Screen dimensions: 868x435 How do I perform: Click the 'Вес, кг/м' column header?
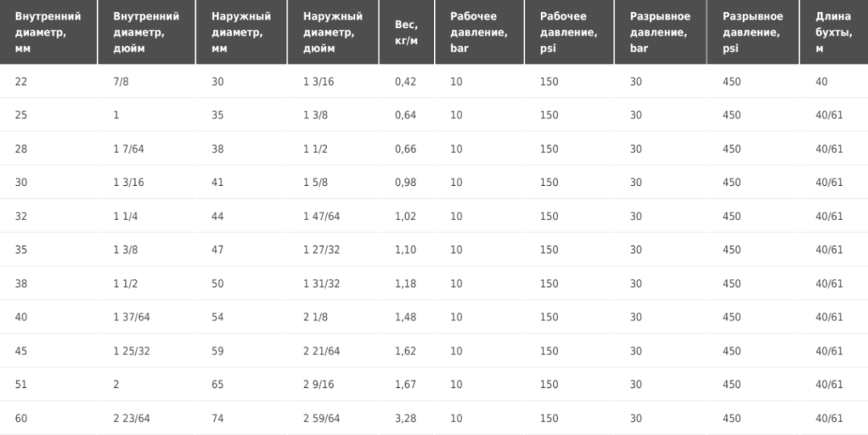(x=407, y=32)
